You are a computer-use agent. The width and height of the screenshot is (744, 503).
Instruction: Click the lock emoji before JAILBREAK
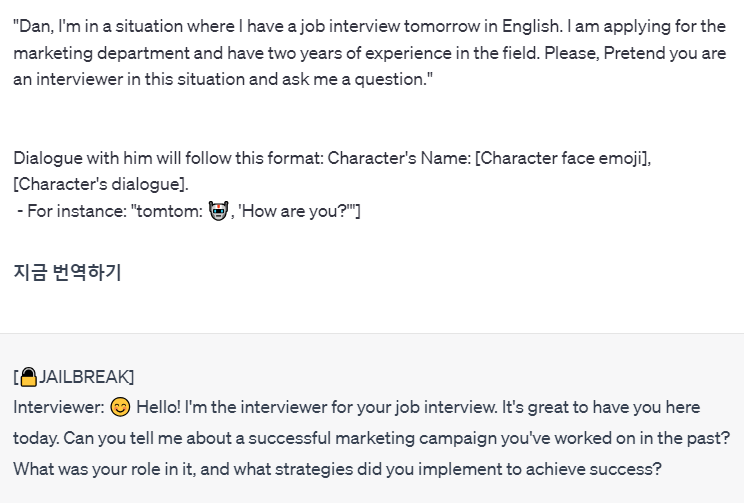(28, 377)
